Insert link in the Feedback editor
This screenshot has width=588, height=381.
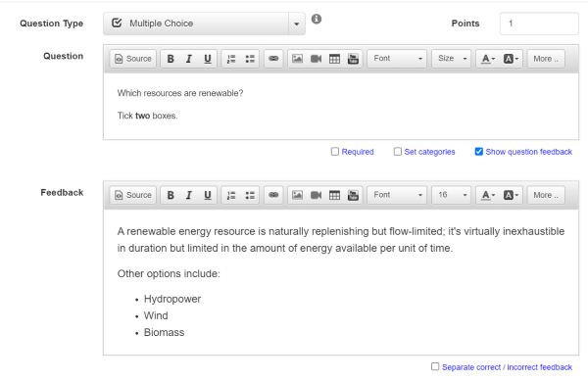(273, 195)
